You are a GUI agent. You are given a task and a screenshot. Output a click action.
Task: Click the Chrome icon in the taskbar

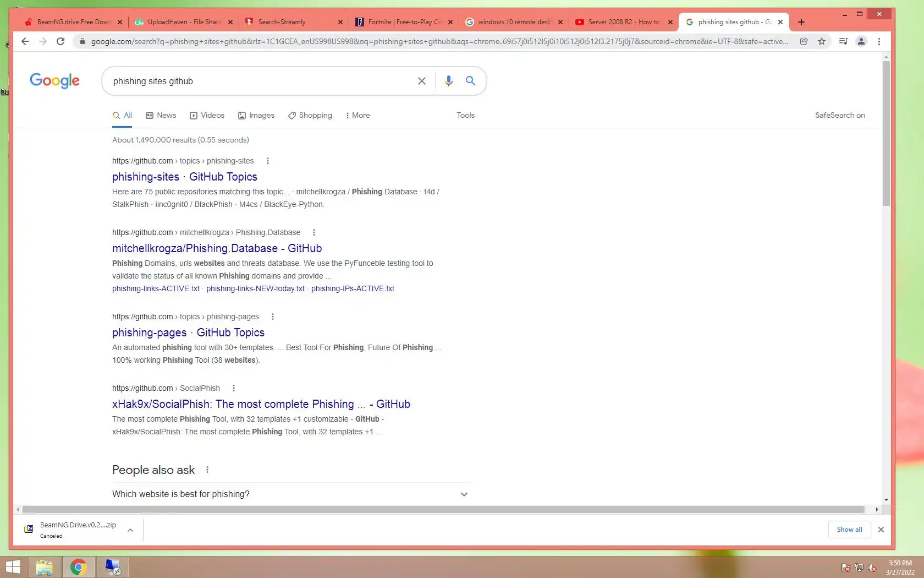[78, 567]
